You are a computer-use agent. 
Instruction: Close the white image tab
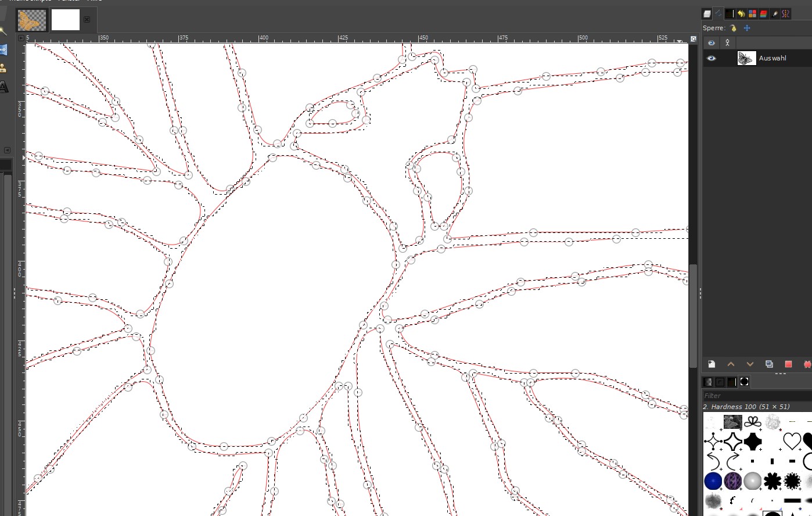pyautogui.click(x=87, y=20)
